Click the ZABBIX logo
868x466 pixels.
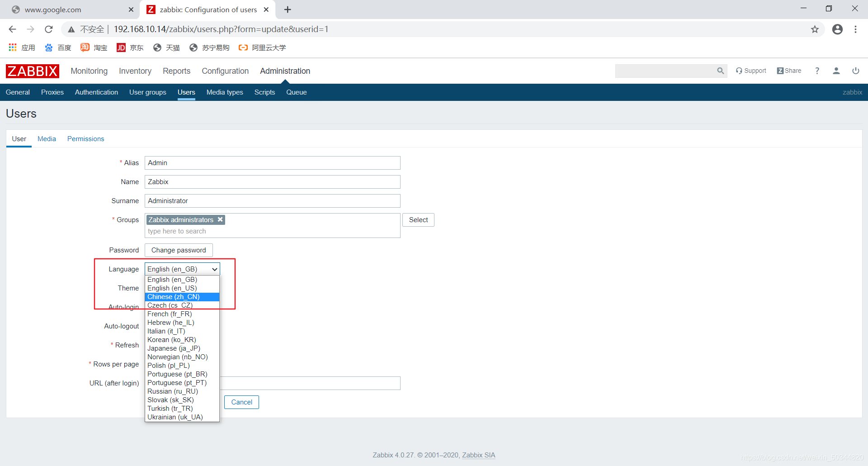[x=32, y=71]
